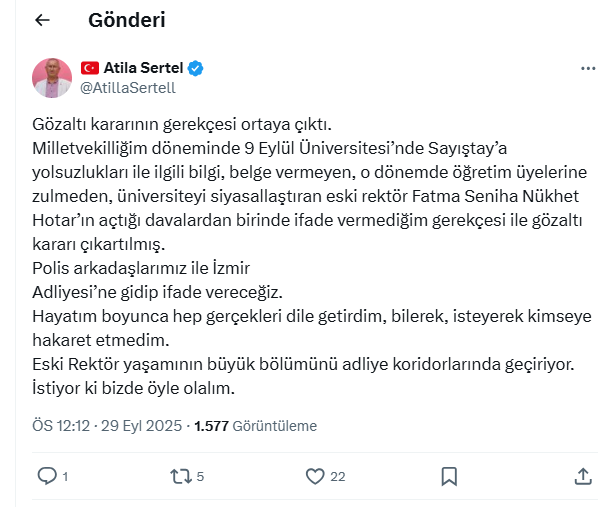Click the ÖS 12:12 · 29 Eyl 2025 timestamp
Image resolution: width=609 pixels, height=507 pixels.
tap(107, 425)
